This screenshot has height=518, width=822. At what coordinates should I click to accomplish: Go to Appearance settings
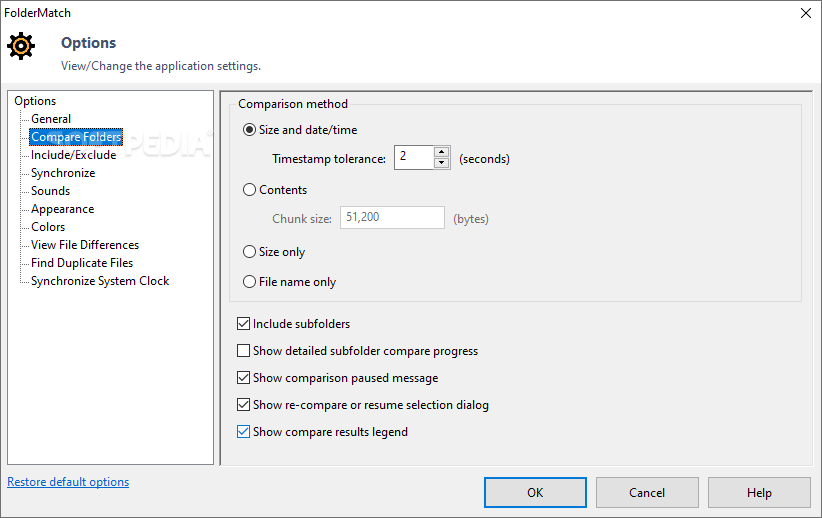click(x=62, y=209)
